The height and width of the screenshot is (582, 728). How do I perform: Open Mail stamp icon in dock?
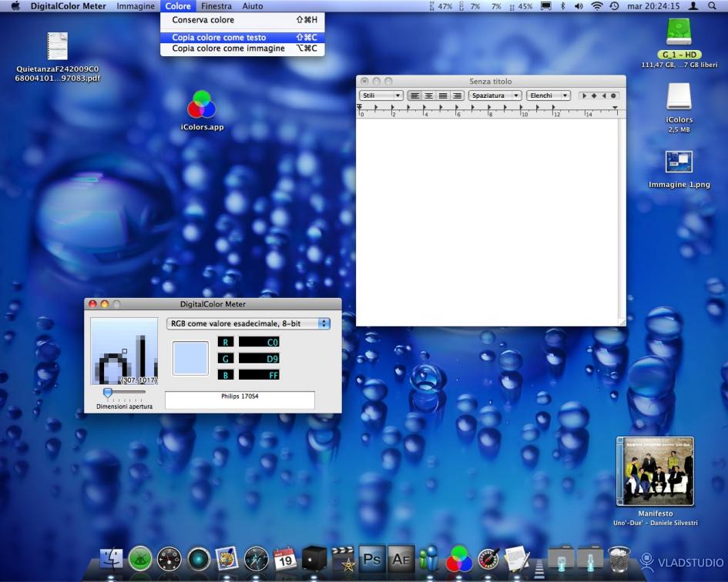coord(227,558)
